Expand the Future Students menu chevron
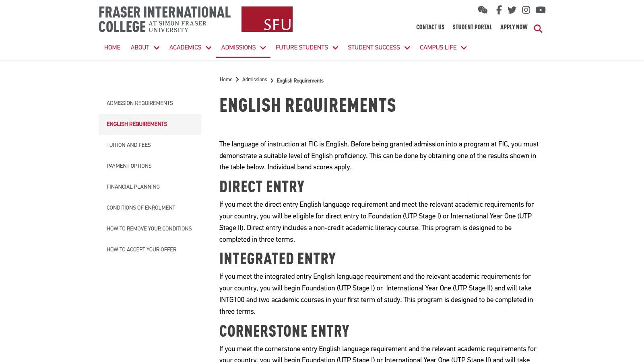Screen dimensions: 644x362 tap(335, 48)
